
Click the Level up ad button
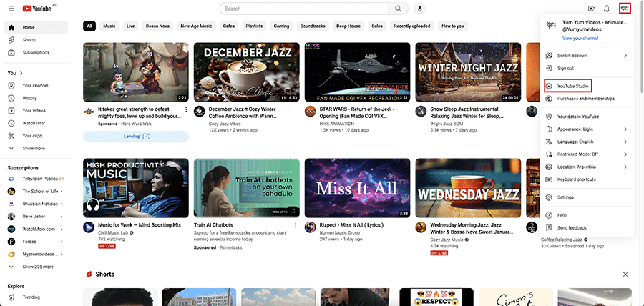tap(136, 137)
